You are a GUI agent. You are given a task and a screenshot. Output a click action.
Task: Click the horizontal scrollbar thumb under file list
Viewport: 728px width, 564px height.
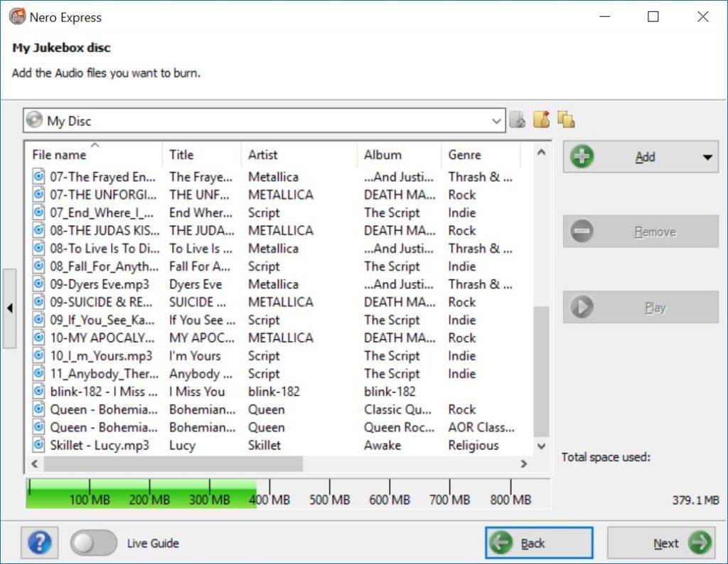click(x=173, y=464)
